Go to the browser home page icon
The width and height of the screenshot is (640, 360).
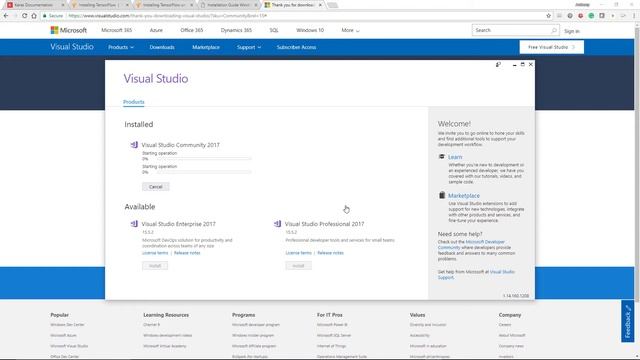pyautogui.click(x=34, y=16)
